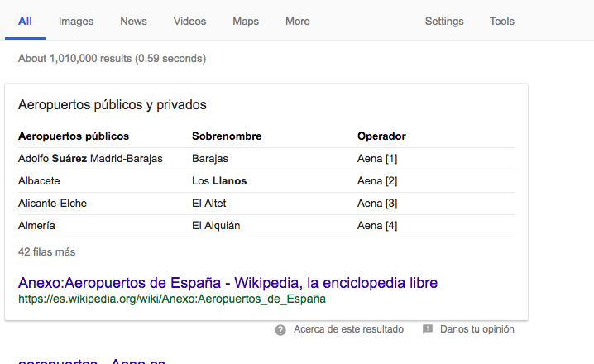Open the Settings menu
594x364 pixels.
[x=444, y=22]
